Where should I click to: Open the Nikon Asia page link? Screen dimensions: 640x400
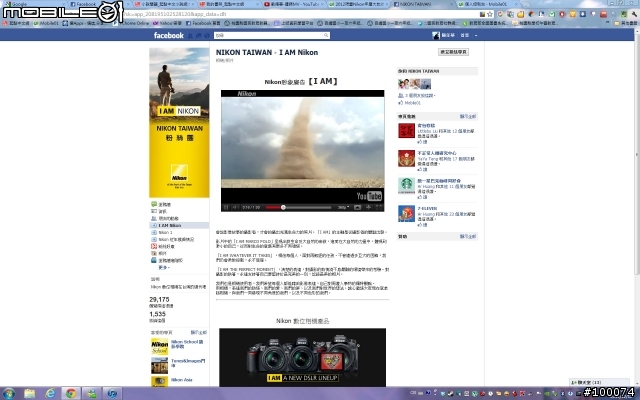click(x=182, y=380)
